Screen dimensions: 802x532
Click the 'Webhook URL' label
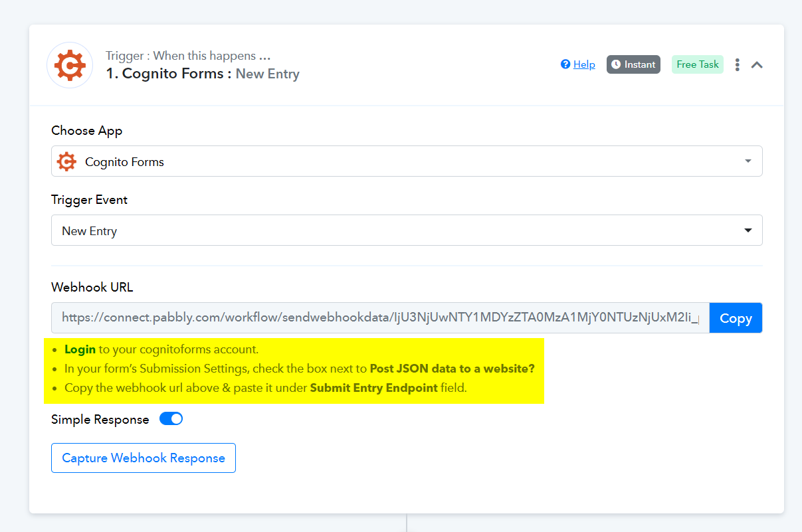(92, 288)
